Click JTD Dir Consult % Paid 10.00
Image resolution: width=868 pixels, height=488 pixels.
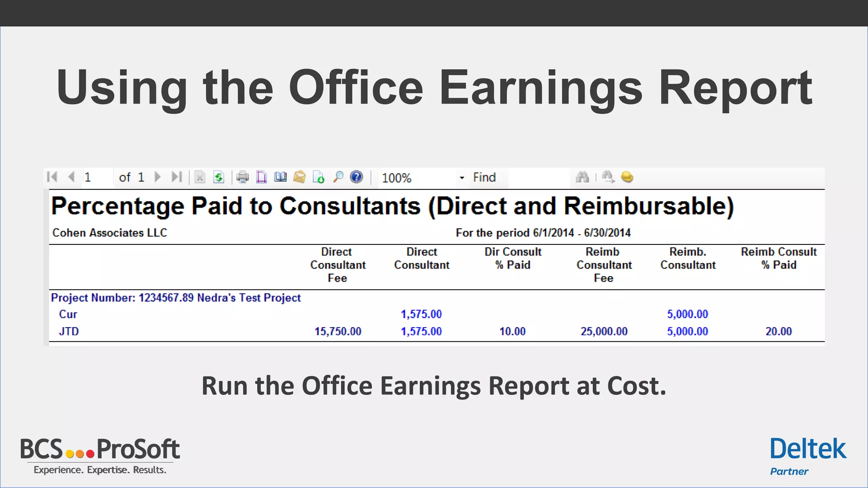coord(512,331)
